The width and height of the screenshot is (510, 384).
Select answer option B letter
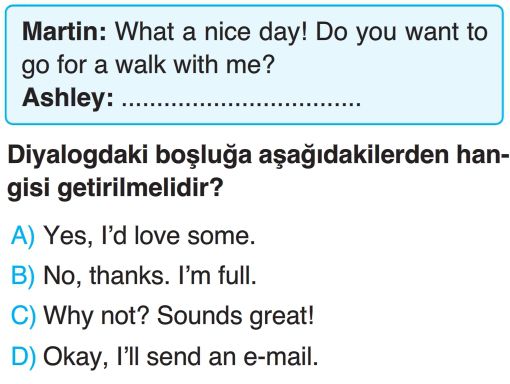pos(23,276)
